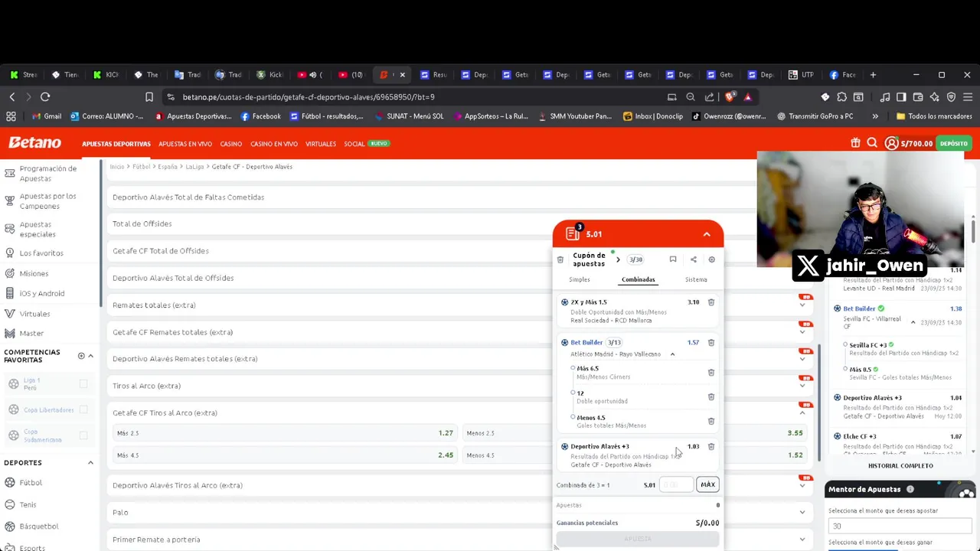Expand the Palo market
Screen dimensions: 980x551
point(802,513)
